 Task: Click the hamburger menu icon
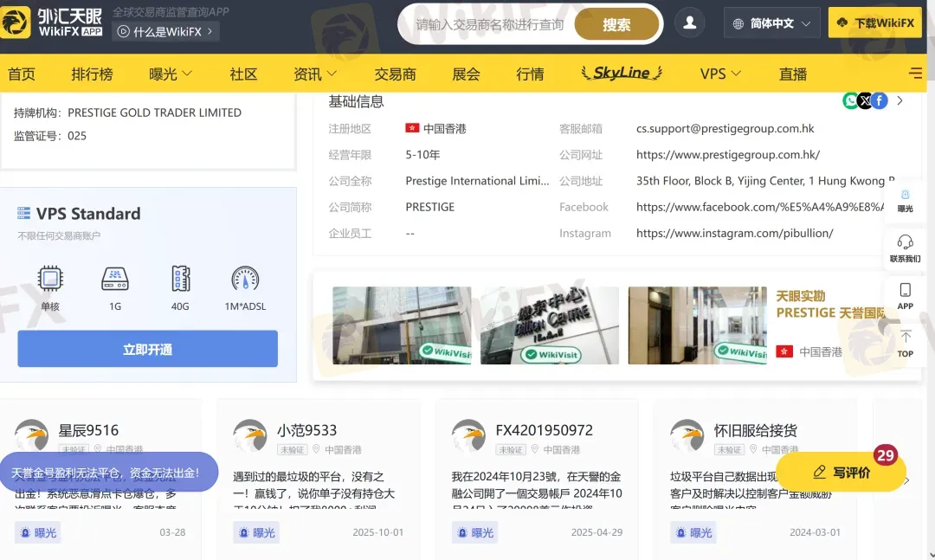click(915, 74)
